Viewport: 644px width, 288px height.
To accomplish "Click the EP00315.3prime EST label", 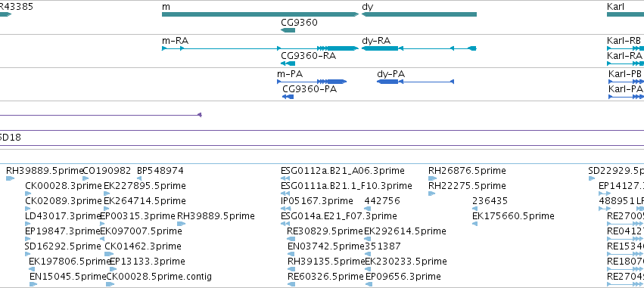I will pyautogui.click(x=138, y=215).
